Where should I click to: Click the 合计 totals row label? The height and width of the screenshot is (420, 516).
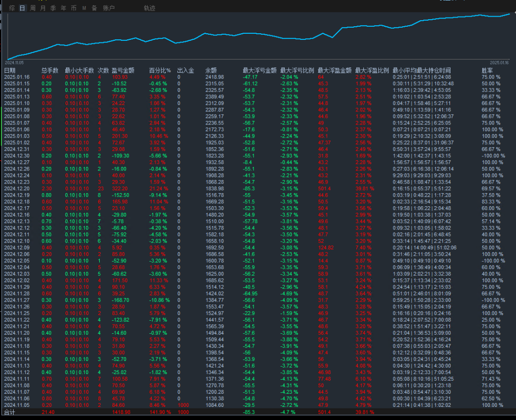[9, 411]
